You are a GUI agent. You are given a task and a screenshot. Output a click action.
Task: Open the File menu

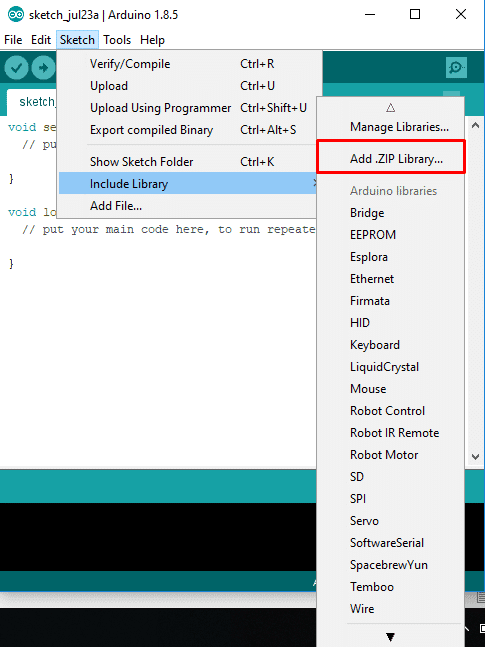click(13, 40)
